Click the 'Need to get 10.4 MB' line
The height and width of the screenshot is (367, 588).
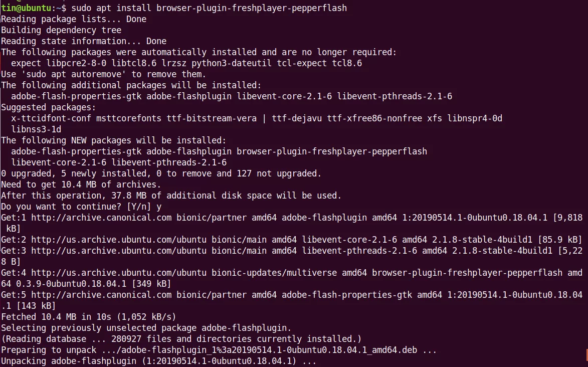pyautogui.click(x=81, y=185)
